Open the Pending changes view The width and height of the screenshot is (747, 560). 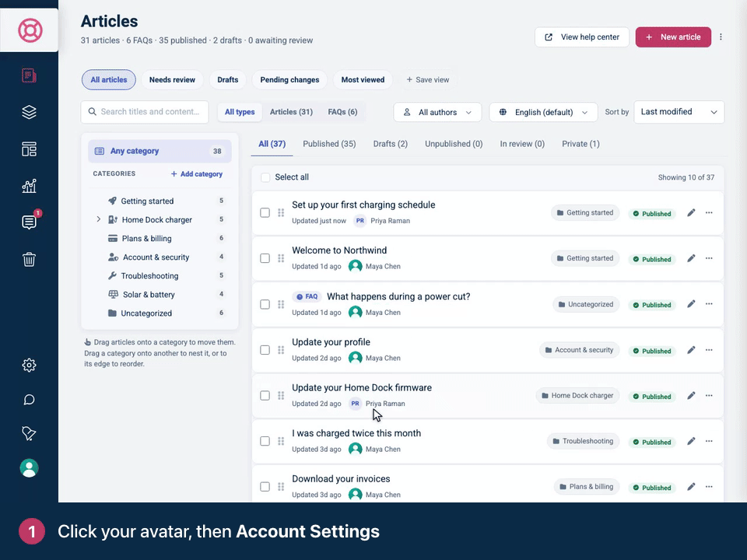point(289,80)
